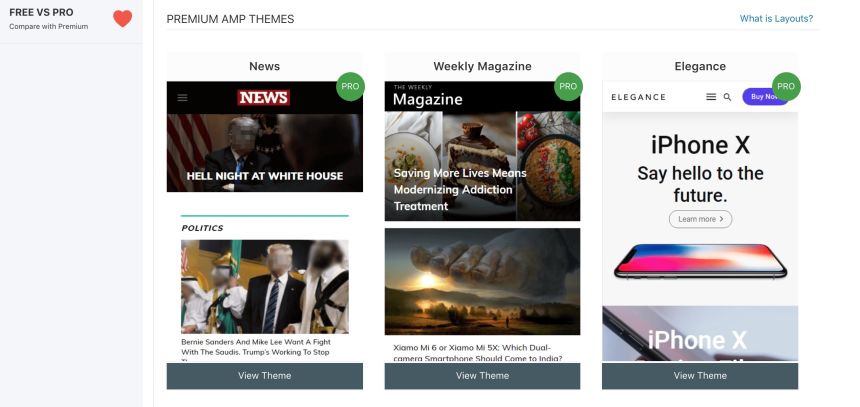Click the red heart icon
The height and width of the screenshot is (407, 860).
coord(122,19)
